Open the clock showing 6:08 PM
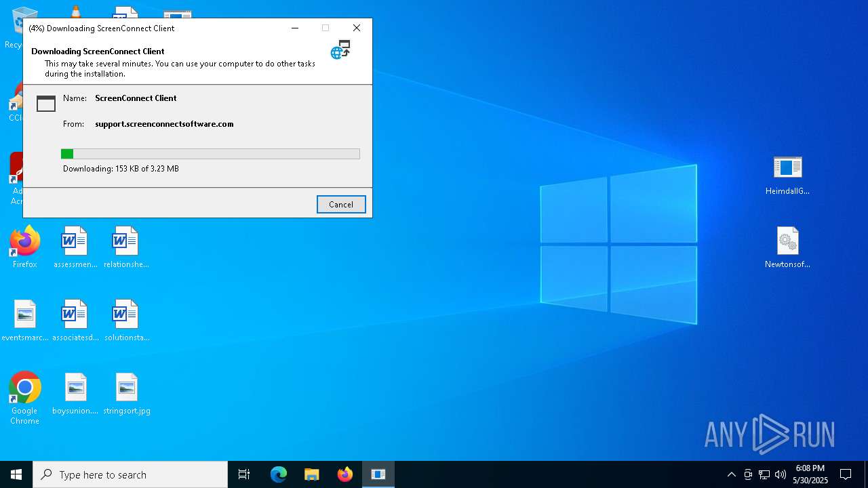 click(810, 474)
